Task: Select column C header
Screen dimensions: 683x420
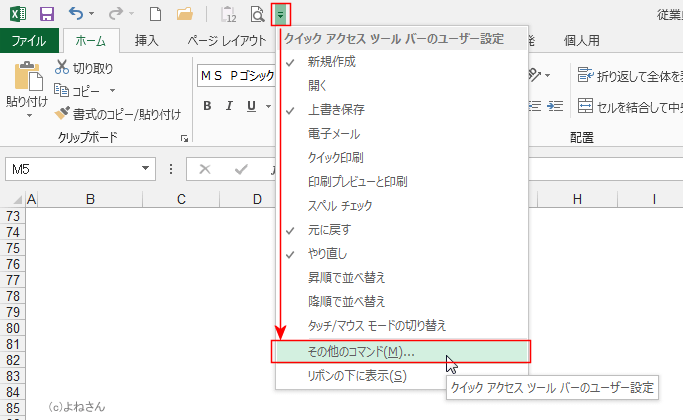Action: click(x=181, y=200)
